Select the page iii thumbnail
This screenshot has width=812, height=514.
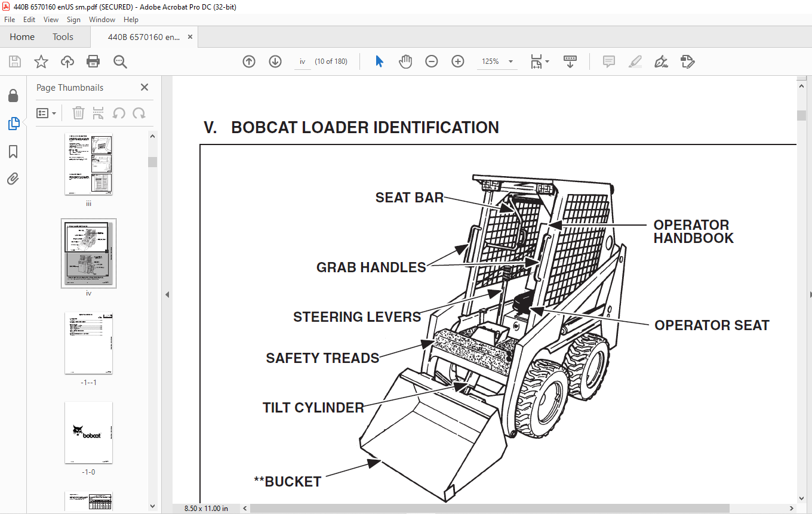[88, 164]
